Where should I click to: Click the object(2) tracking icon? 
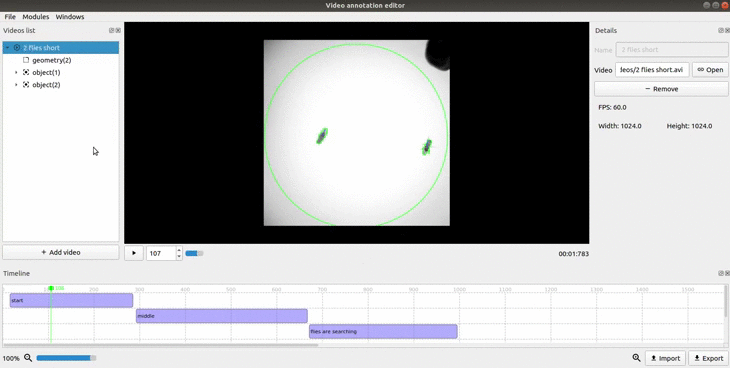pos(26,85)
